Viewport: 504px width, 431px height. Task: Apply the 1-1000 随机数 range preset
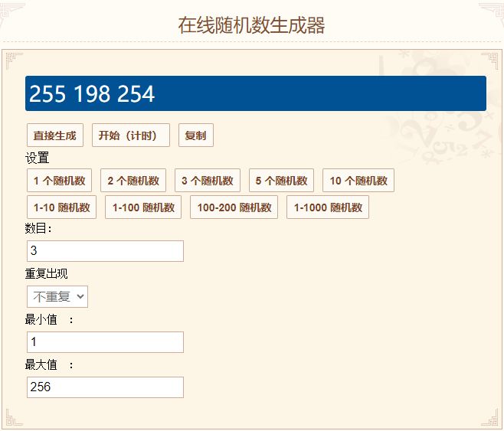click(x=328, y=207)
